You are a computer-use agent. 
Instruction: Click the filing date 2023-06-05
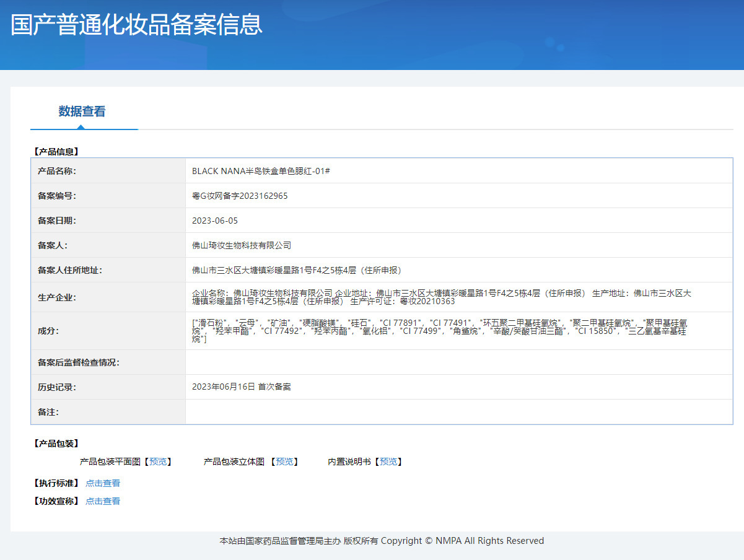pyautogui.click(x=215, y=221)
